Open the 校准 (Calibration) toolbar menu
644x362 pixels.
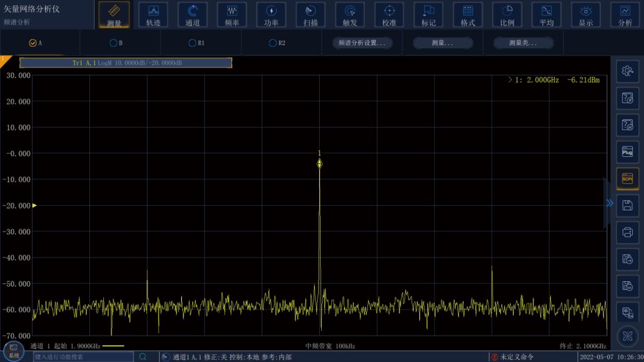[389, 15]
